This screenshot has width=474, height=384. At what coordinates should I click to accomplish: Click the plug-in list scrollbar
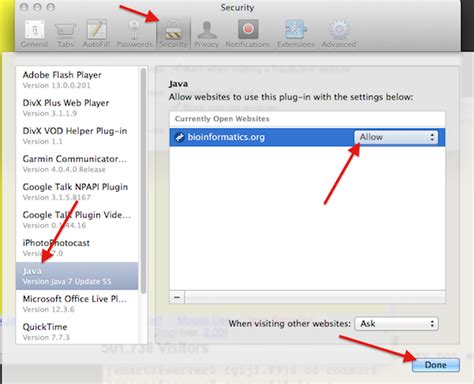[143, 180]
